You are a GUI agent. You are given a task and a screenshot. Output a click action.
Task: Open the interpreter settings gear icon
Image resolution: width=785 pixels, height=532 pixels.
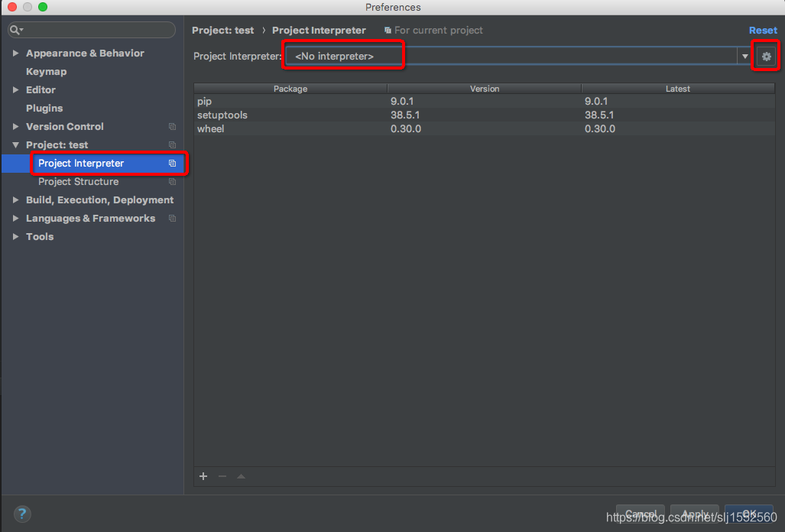tap(766, 57)
